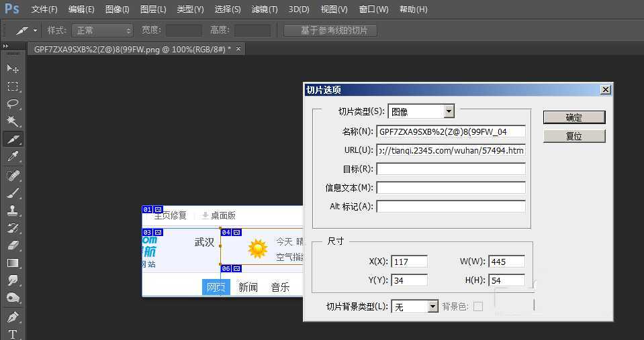Select the Clone Stamp tool

[x=13, y=210]
